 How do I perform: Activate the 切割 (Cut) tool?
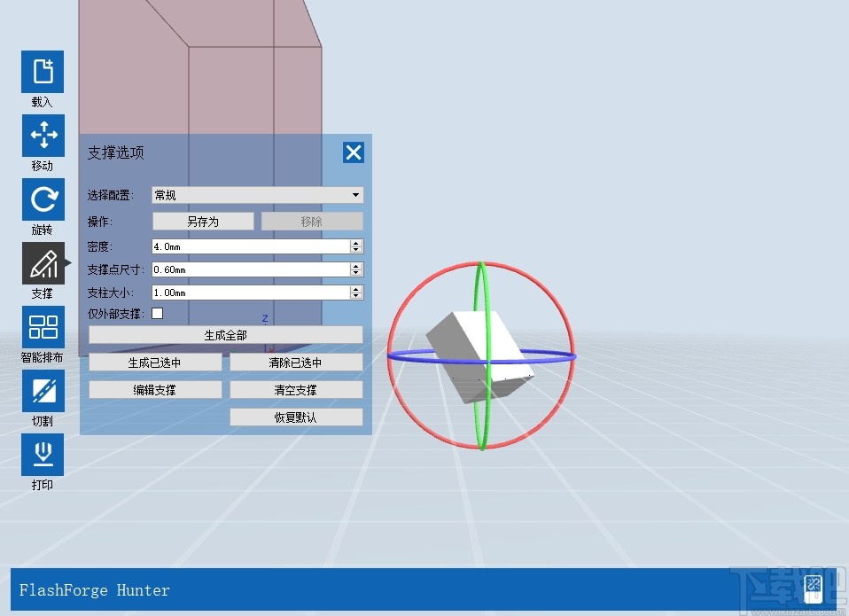pyautogui.click(x=42, y=392)
